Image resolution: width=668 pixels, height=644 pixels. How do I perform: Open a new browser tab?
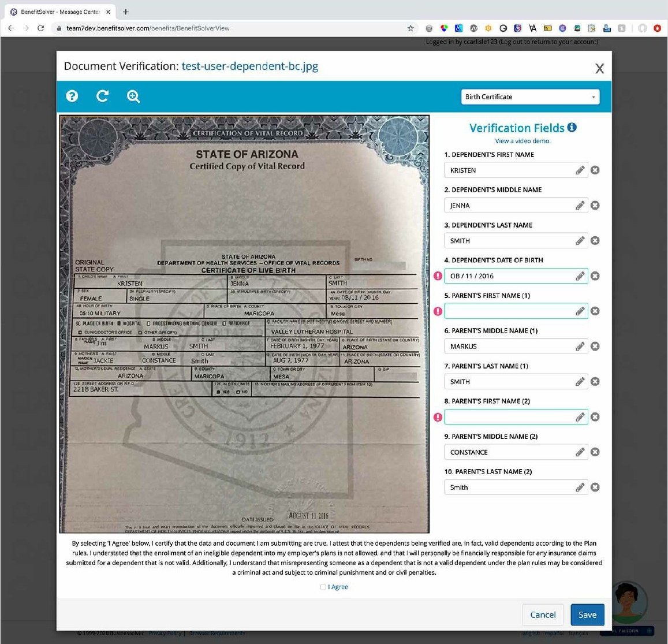point(125,12)
